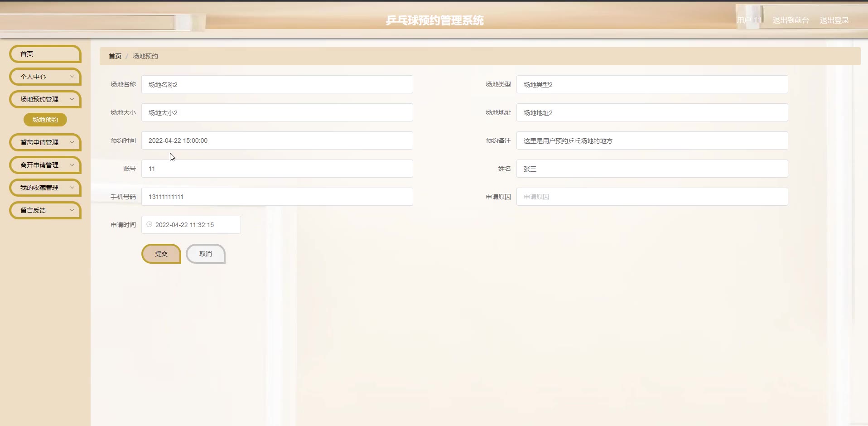Open 我的收藏管理 sidebar menu
This screenshot has width=868, height=426.
point(45,188)
